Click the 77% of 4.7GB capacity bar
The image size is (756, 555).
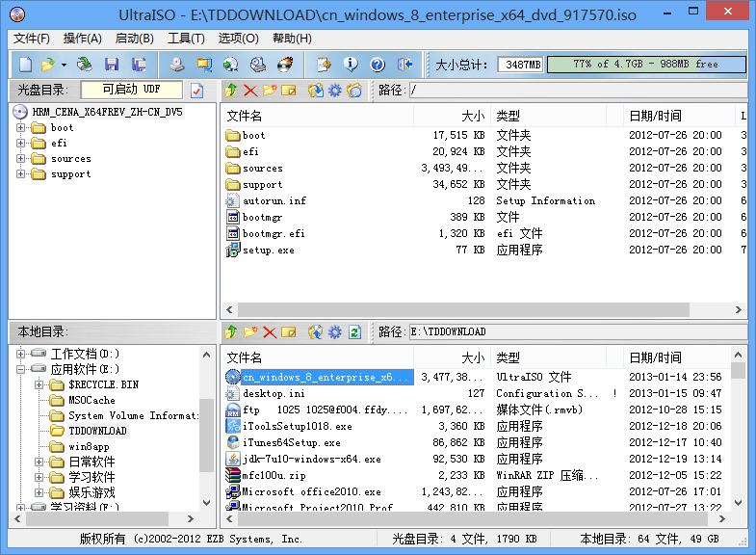pyautogui.click(x=646, y=65)
